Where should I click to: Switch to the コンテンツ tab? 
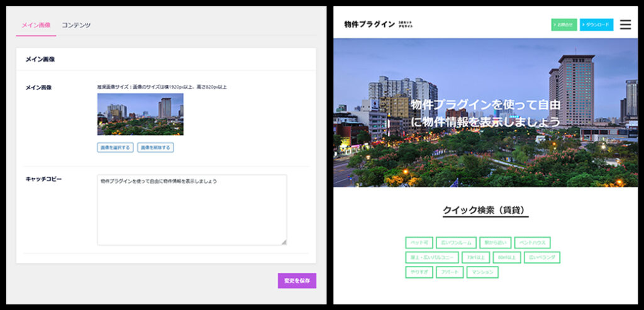click(x=76, y=25)
